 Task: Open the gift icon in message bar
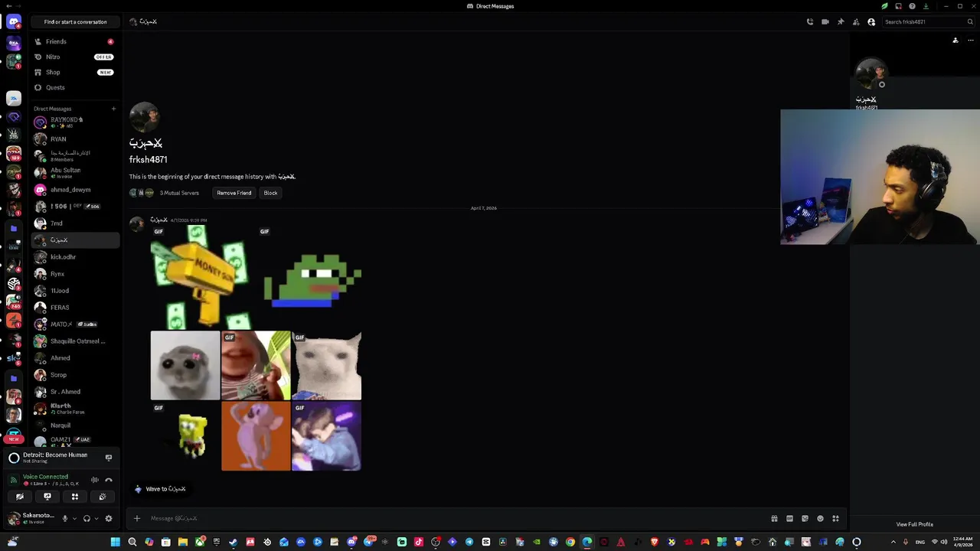tap(774, 518)
